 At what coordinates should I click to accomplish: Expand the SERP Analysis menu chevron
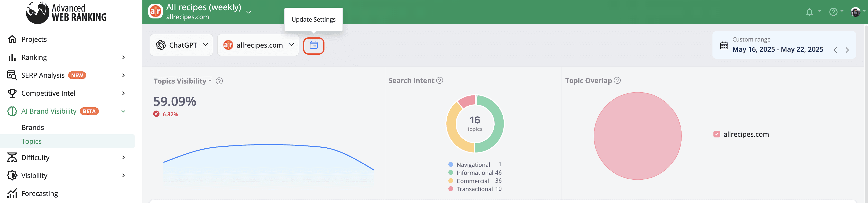pyautogui.click(x=123, y=75)
